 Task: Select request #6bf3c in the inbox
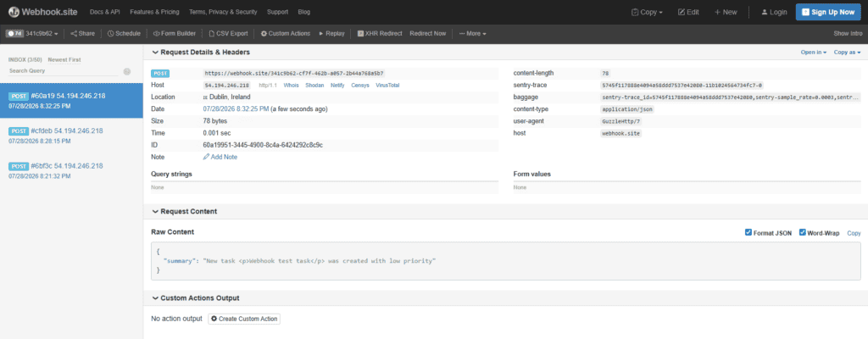click(71, 170)
